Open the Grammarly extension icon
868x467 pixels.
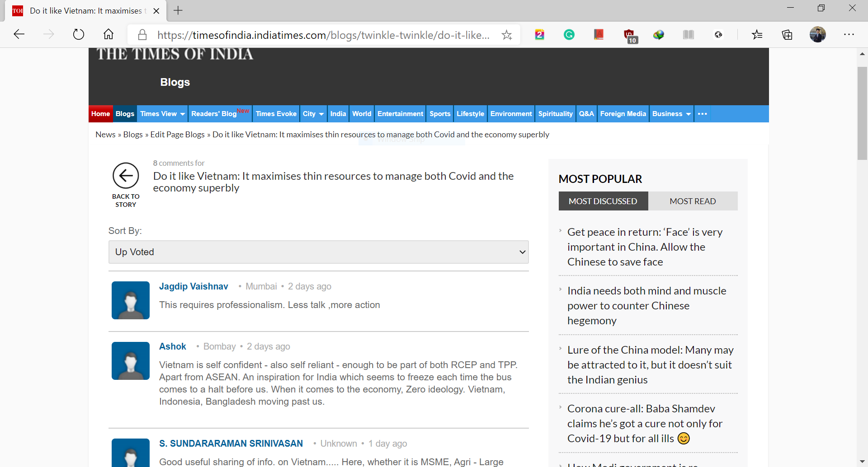click(569, 35)
